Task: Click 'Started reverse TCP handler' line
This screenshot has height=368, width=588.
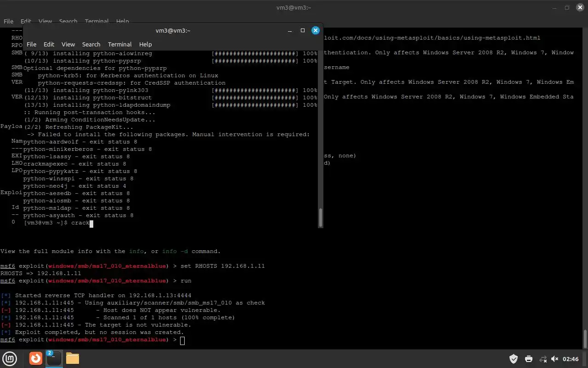Action: tap(96, 295)
